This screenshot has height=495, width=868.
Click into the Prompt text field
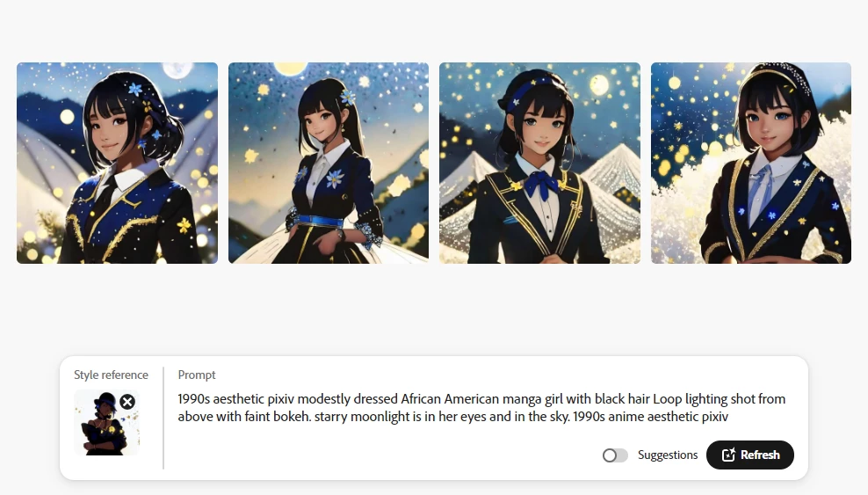(481, 407)
